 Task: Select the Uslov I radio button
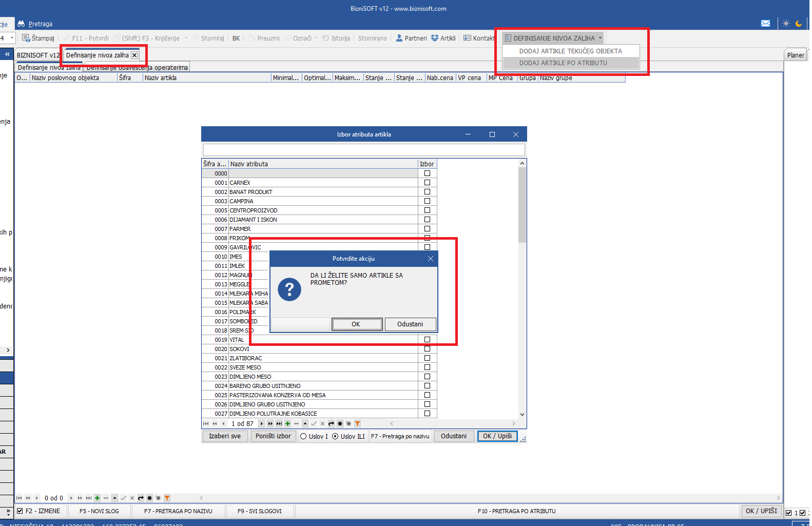tap(304, 437)
